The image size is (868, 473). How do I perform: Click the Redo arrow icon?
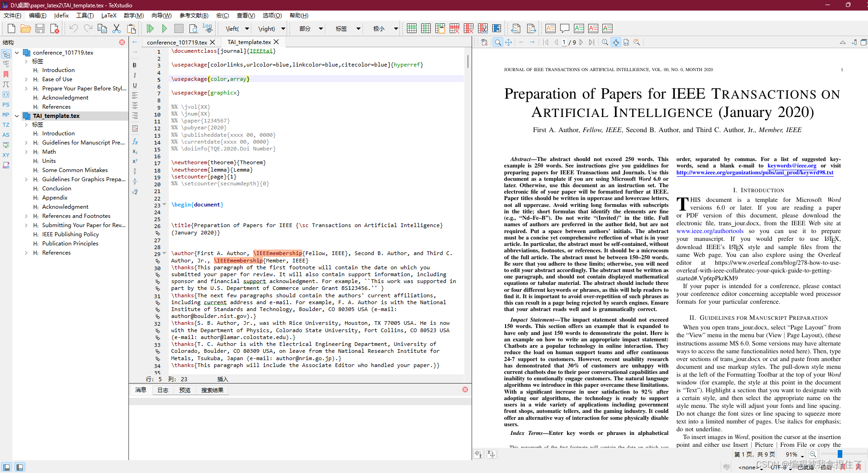pos(88,28)
